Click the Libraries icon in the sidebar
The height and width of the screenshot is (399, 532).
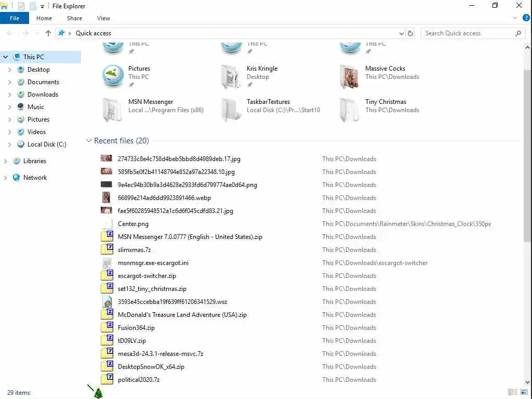pyautogui.click(x=16, y=161)
